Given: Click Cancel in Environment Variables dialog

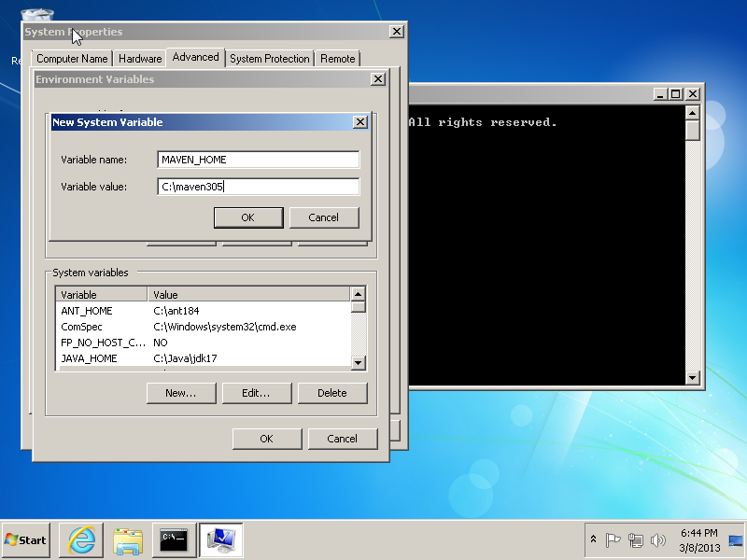Looking at the screenshot, I should [x=343, y=439].
